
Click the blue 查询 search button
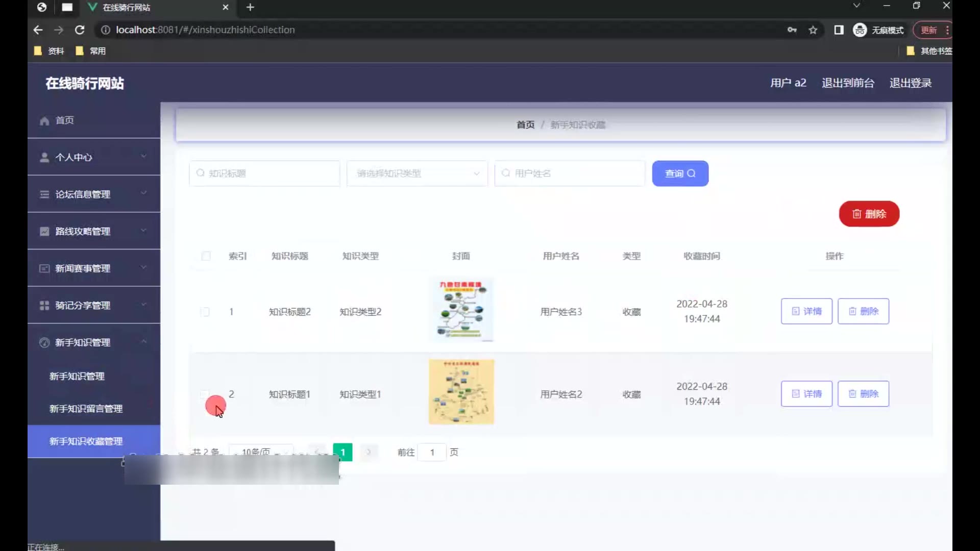680,173
